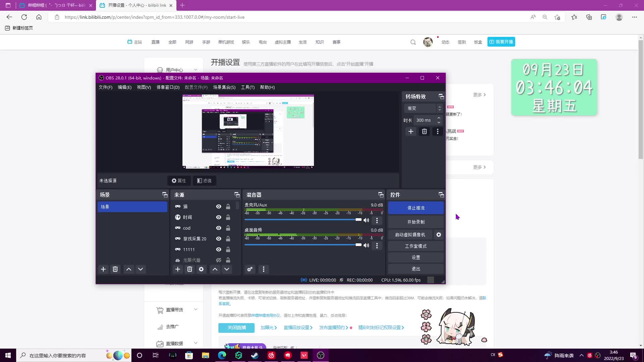Toggle visibility of 时间 source
This screenshot has width=644, height=362.
coord(219,217)
